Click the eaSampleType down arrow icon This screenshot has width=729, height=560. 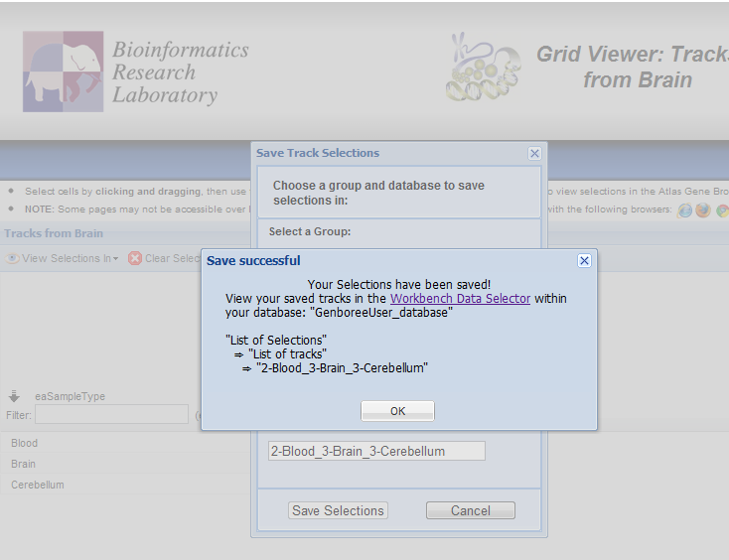click(14, 396)
